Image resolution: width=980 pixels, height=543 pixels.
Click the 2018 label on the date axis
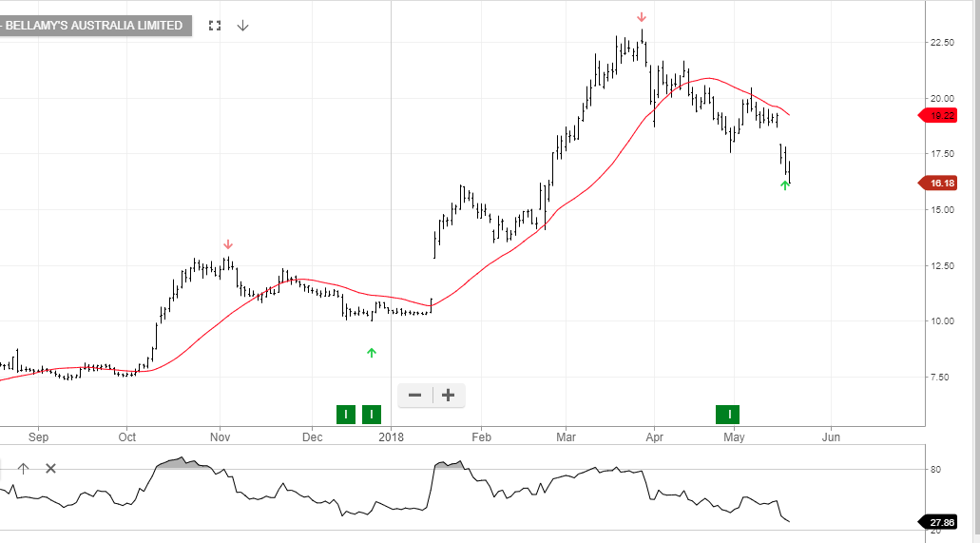pyautogui.click(x=391, y=437)
